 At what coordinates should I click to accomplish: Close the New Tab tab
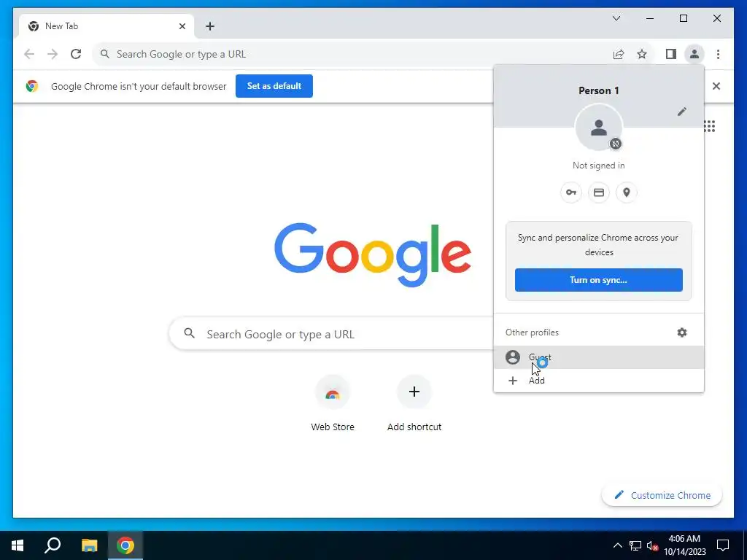pyautogui.click(x=182, y=26)
